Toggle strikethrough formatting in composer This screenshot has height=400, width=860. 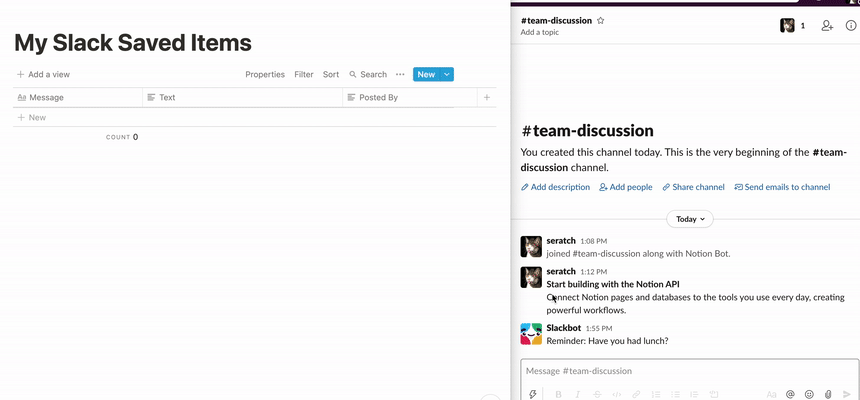pos(597,394)
